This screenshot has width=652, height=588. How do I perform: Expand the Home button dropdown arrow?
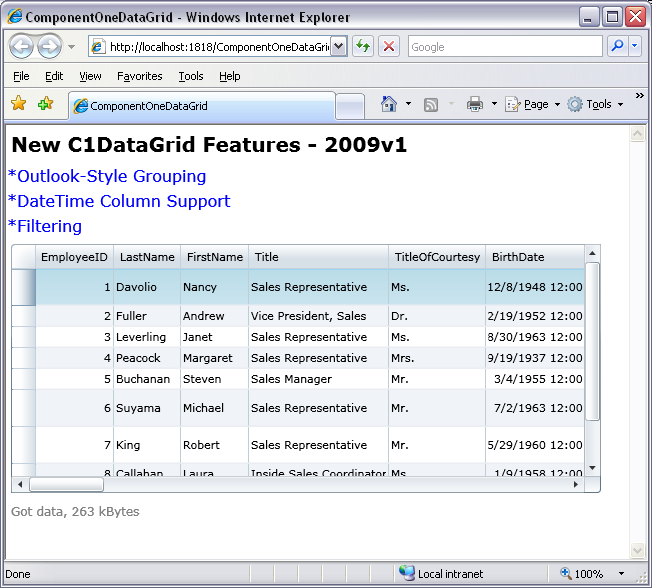(408, 104)
